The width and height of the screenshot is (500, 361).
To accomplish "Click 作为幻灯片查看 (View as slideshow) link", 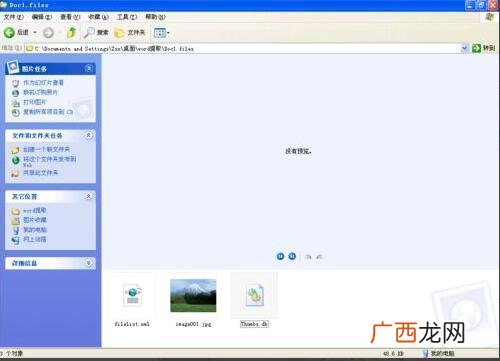I will [x=43, y=83].
